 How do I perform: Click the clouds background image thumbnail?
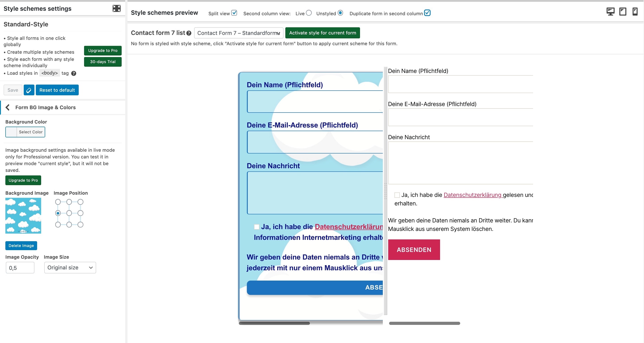click(x=23, y=216)
